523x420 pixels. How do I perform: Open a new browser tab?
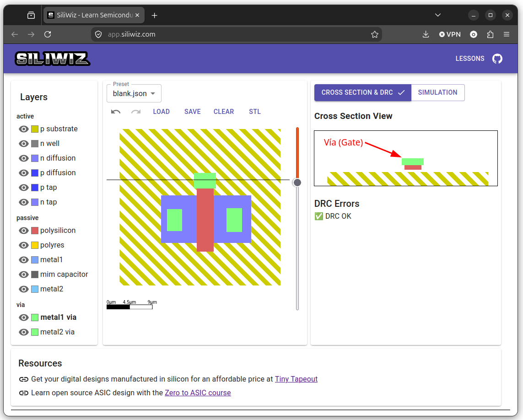click(x=155, y=16)
